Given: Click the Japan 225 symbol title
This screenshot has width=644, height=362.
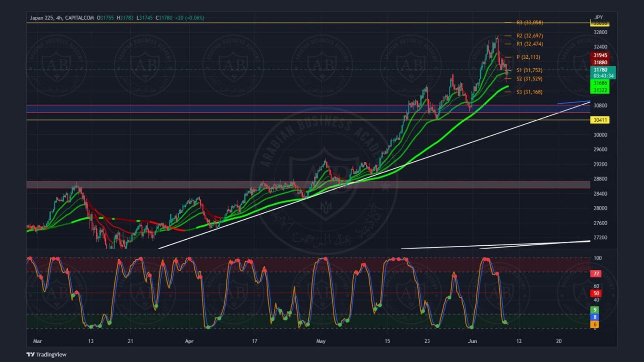Looking at the screenshot, I should click(x=42, y=18).
